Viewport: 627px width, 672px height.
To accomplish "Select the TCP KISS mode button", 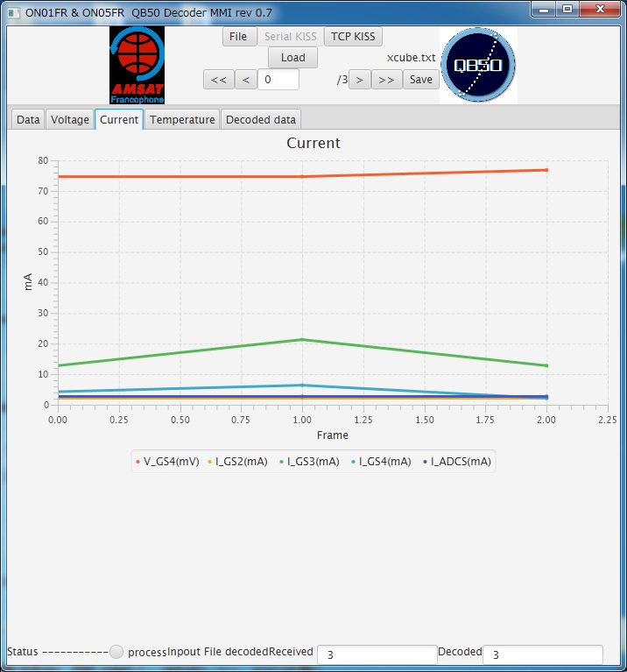I will (353, 37).
